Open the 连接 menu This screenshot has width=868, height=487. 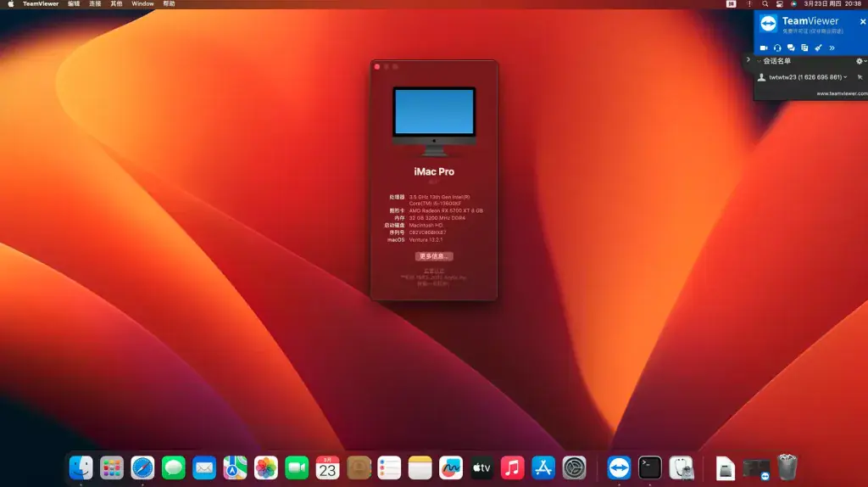coord(95,4)
